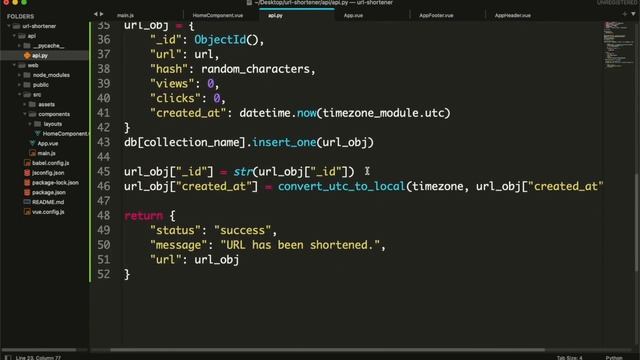Click the package-lock.json file icon
This screenshot has height=360, width=640.
coord(27,182)
